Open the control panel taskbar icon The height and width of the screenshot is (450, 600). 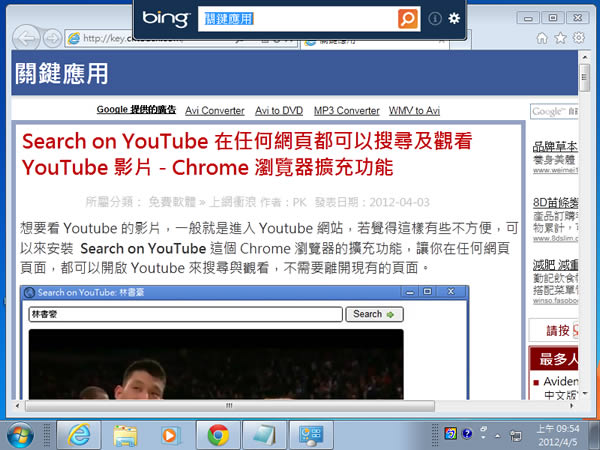coord(311,435)
